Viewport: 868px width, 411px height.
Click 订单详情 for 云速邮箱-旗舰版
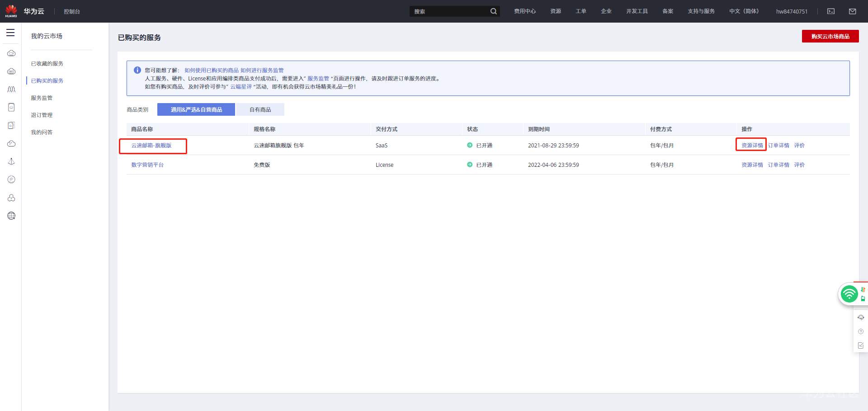click(x=778, y=146)
